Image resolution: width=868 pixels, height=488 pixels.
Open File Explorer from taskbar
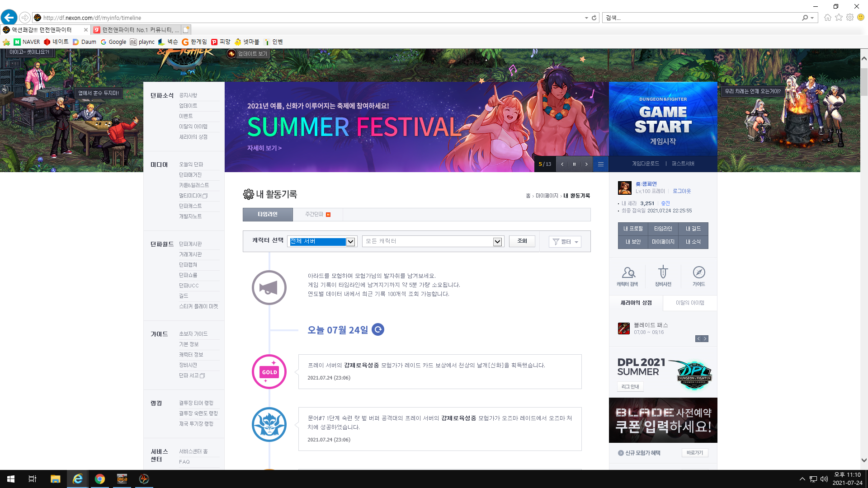55,479
